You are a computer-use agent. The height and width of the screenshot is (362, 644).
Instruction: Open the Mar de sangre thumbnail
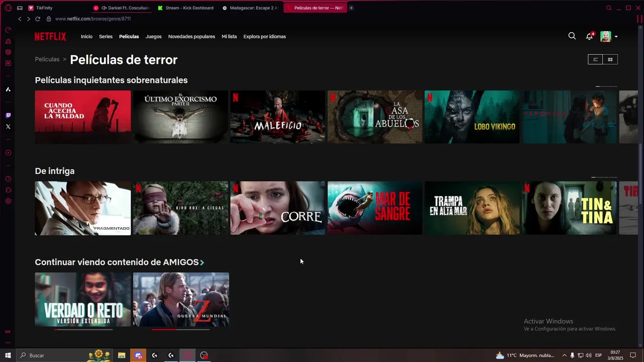pos(375,208)
